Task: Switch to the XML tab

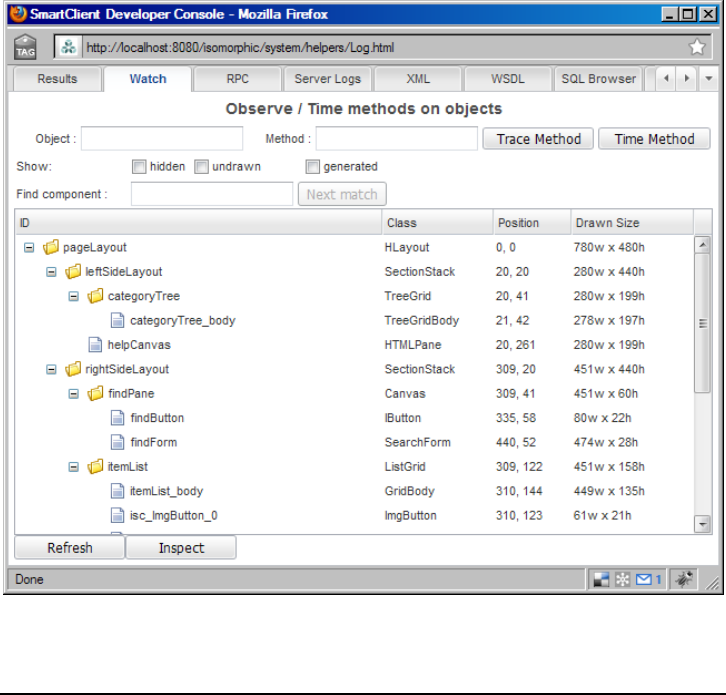Action: 418,79
